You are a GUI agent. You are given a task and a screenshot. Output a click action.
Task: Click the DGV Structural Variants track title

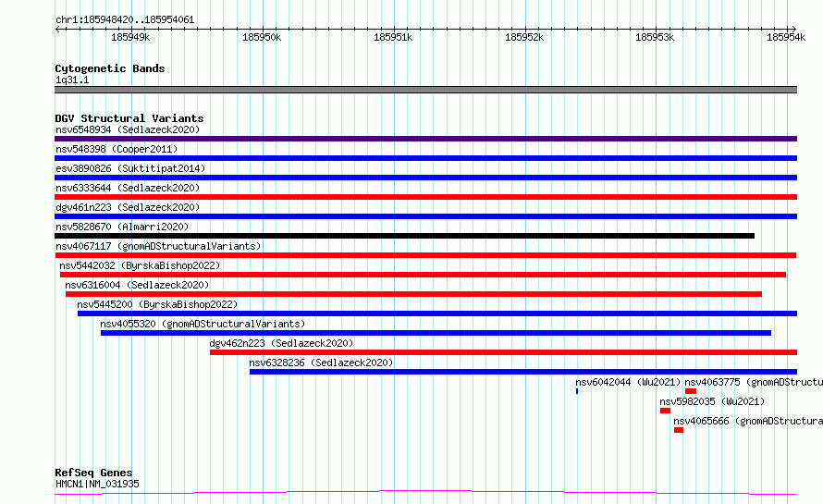click(129, 118)
